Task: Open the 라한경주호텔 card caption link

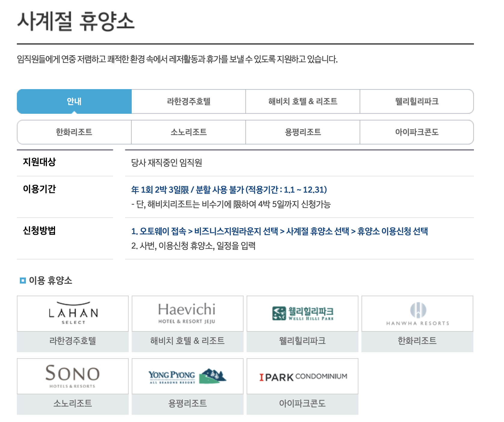Action: point(73,341)
